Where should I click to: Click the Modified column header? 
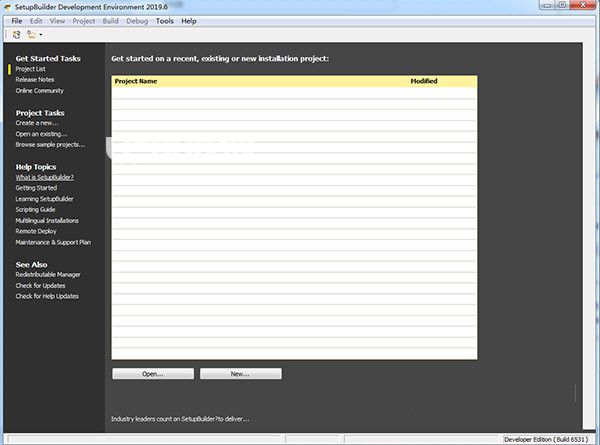click(424, 81)
